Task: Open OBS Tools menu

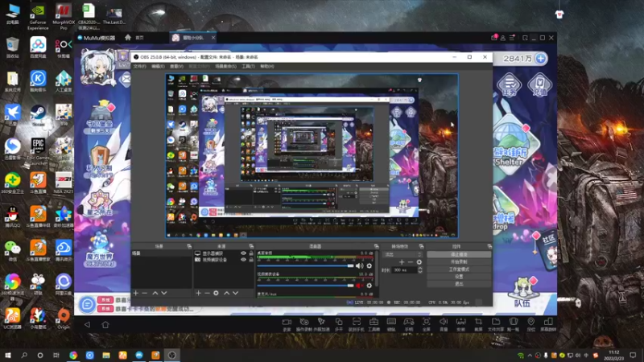Action: (248, 66)
